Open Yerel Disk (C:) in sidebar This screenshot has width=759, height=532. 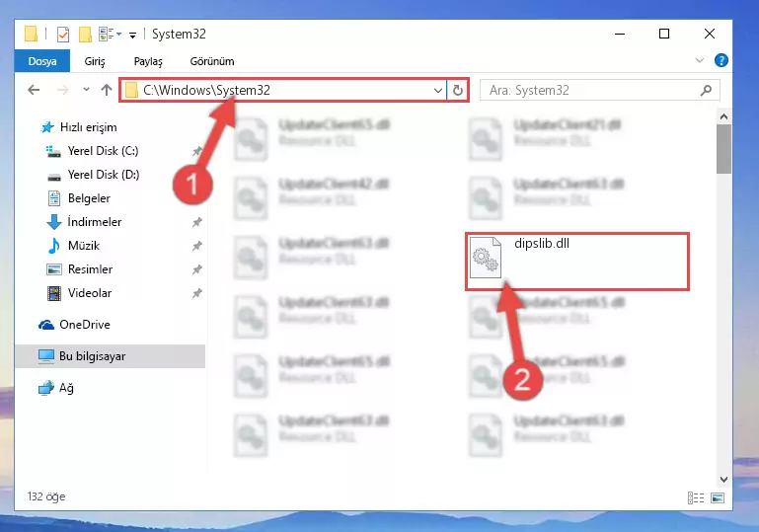tap(93, 151)
